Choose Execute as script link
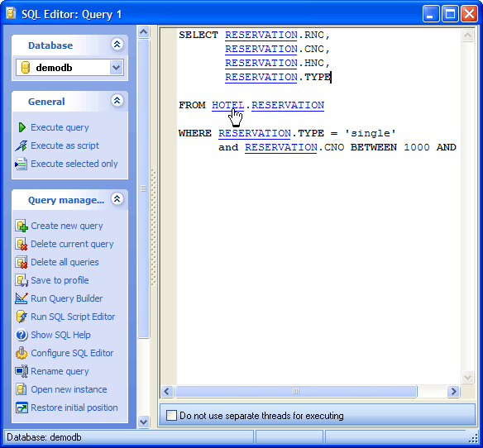This screenshot has height=448, width=483. 65,145
